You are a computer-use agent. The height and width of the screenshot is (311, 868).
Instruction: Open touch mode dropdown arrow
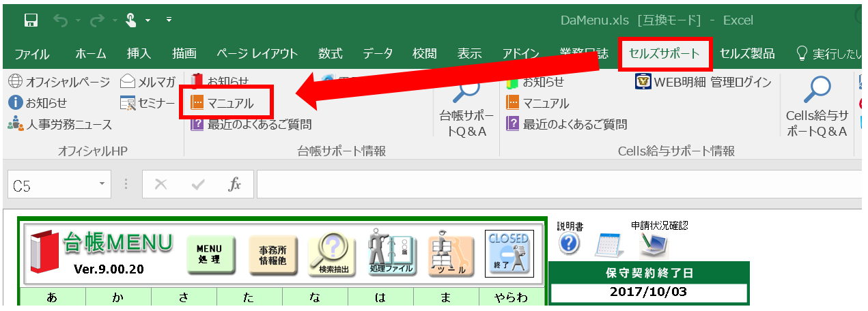pos(148,20)
